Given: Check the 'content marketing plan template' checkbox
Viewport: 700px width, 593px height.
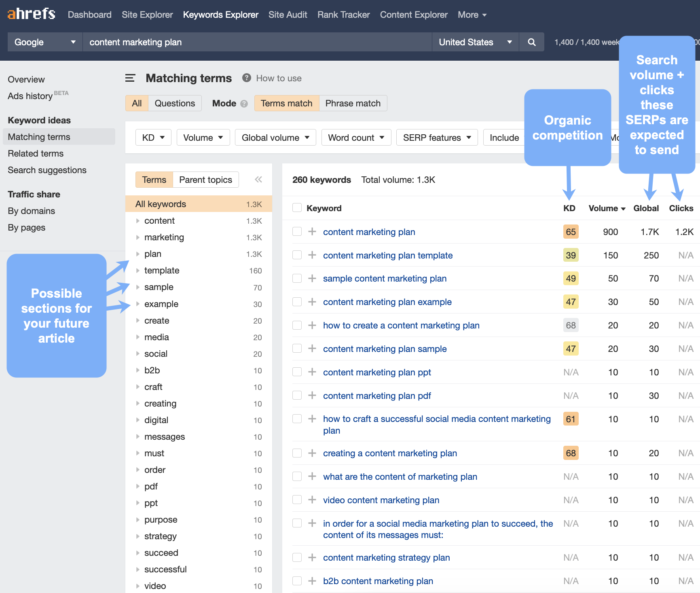Looking at the screenshot, I should point(297,255).
